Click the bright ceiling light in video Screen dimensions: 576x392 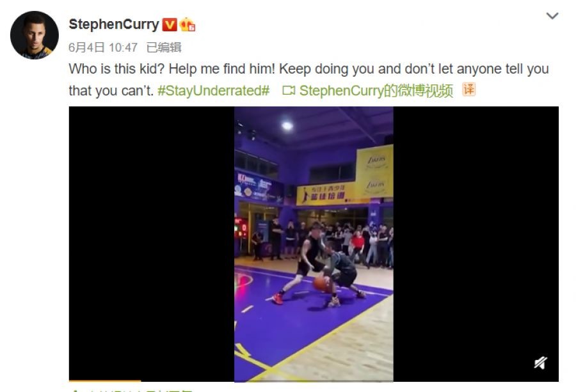(x=287, y=126)
